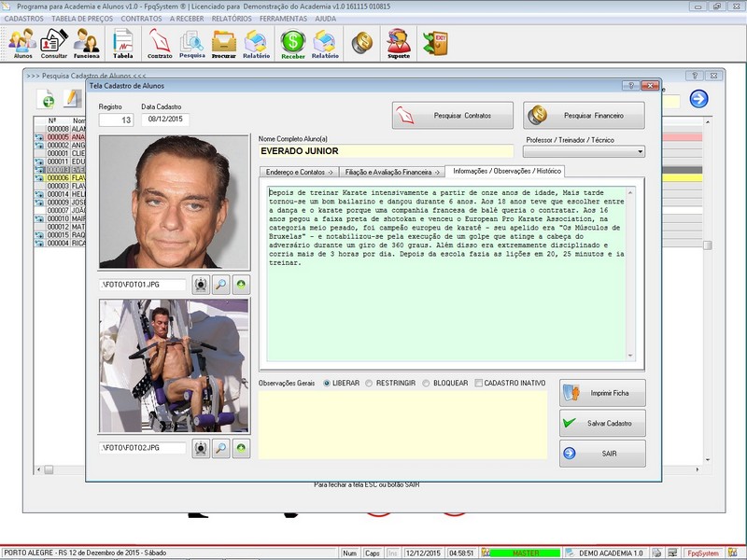
Task: Open the A RECEBER menu
Action: pos(186,19)
